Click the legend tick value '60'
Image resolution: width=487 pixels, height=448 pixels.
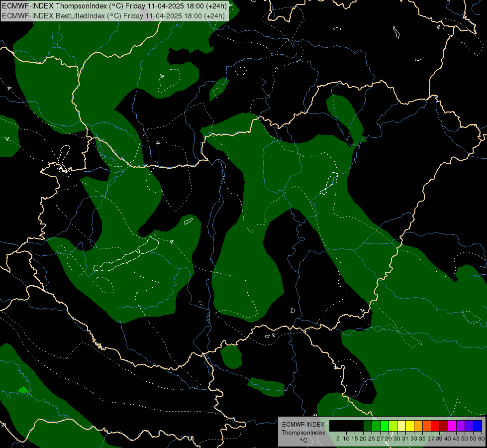point(482,439)
